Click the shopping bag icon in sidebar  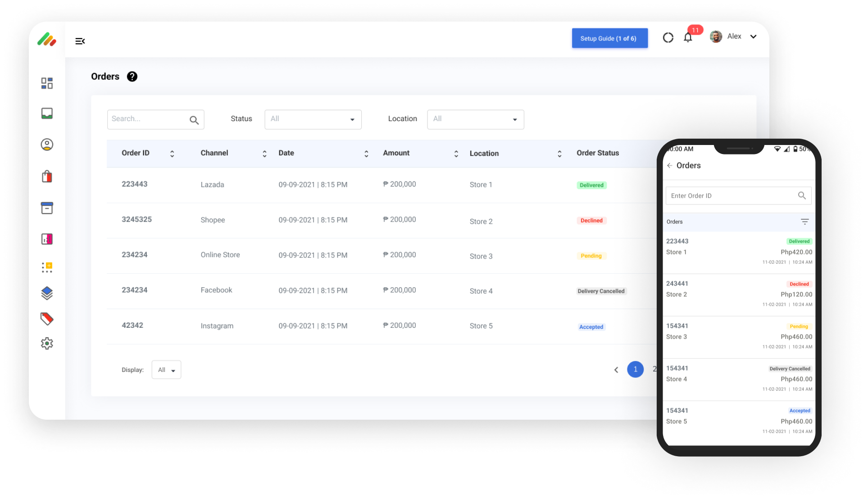click(47, 176)
